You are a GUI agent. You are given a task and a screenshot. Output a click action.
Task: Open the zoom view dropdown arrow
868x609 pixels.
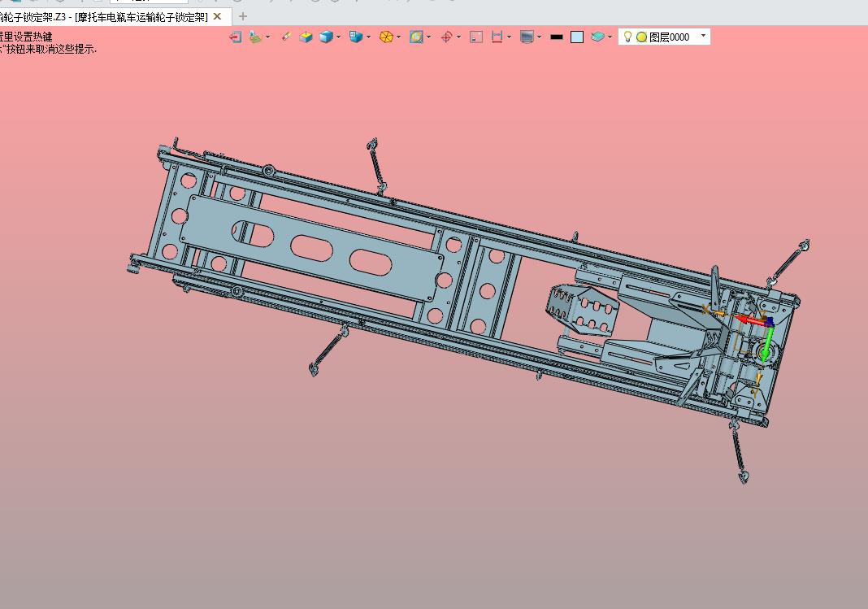point(429,37)
